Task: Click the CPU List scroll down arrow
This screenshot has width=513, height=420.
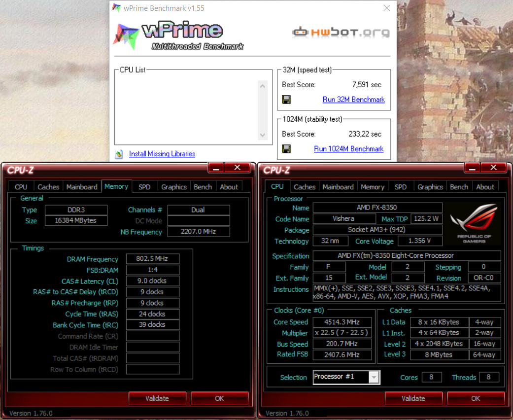Action: (262, 135)
